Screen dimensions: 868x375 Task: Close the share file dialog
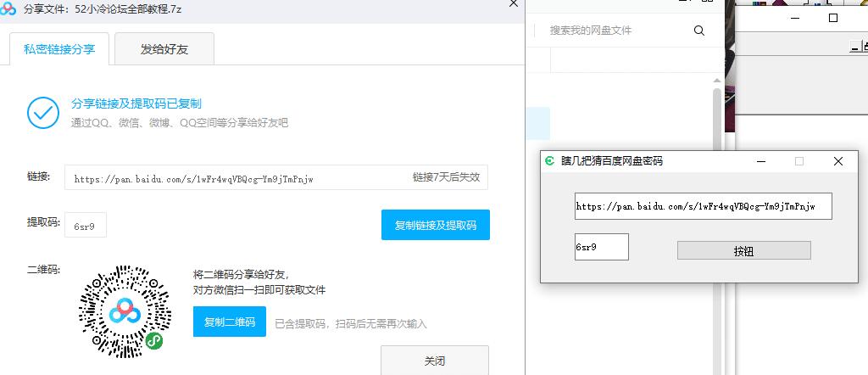click(513, 3)
